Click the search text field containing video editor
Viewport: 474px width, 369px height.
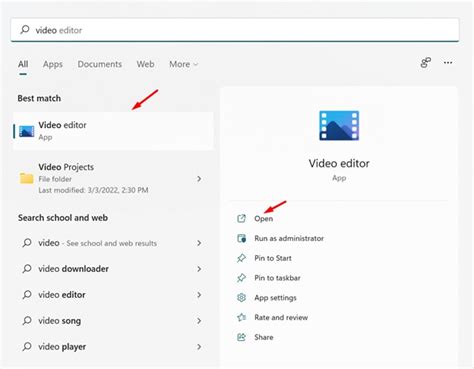[x=235, y=30]
